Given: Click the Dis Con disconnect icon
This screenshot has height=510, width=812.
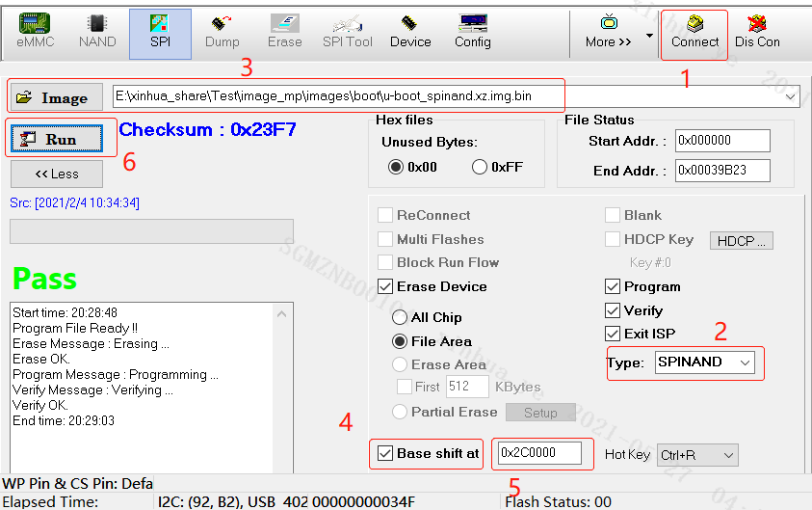Looking at the screenshot, I should tap(757, 32).
